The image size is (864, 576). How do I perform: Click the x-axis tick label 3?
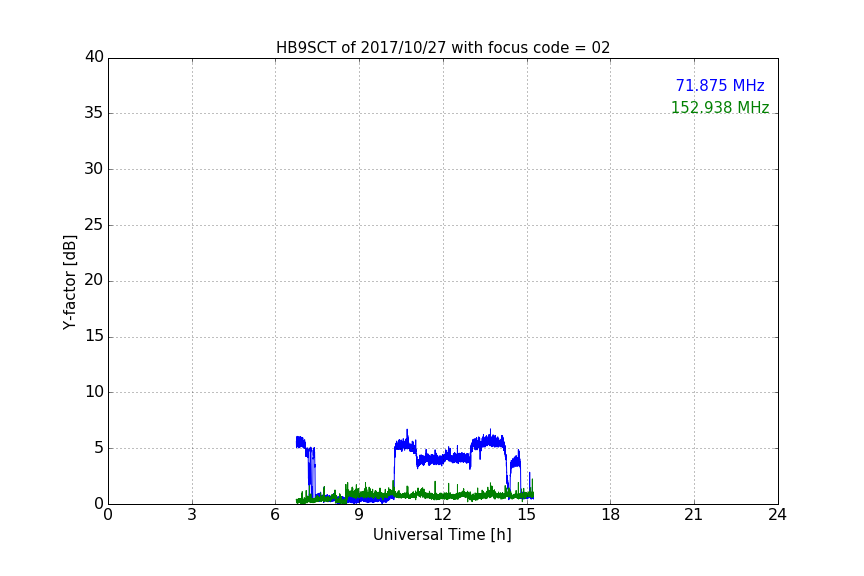[x=192, y=515]
